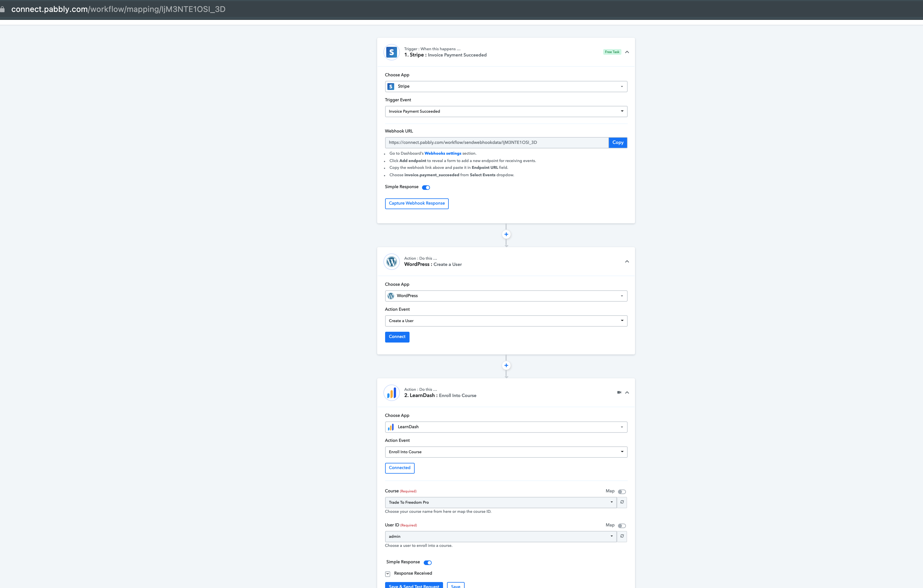
Task: Open the Trade To Freedom Pro course dropdown
Action: coord(501,503)
